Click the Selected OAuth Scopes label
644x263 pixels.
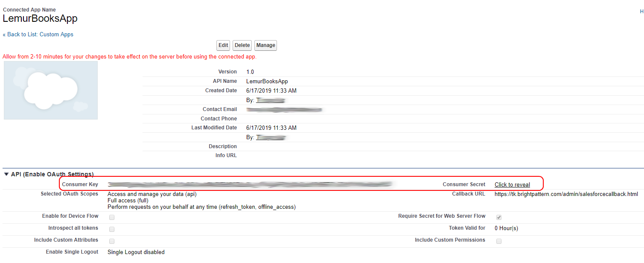[70, 194]
